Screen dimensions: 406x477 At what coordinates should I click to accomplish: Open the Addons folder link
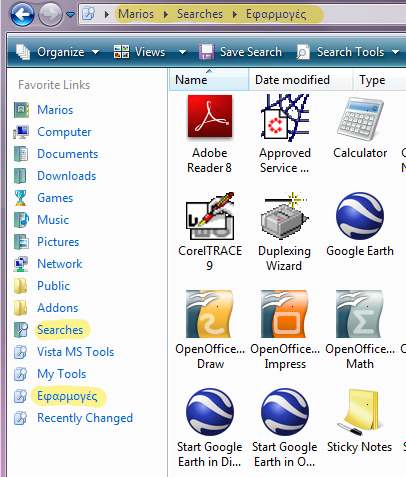tap(58, 308)
